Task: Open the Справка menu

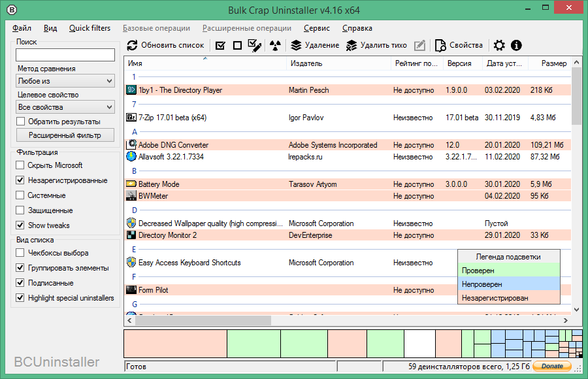Action: click(357, 28)
